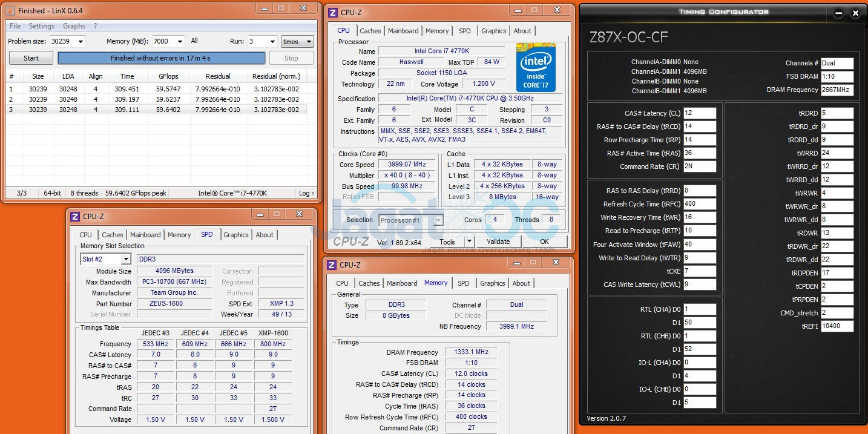Viewport: 868px width, 434px height.
Task: Minimize the Timing Configurator window
Action: (838, 13)
